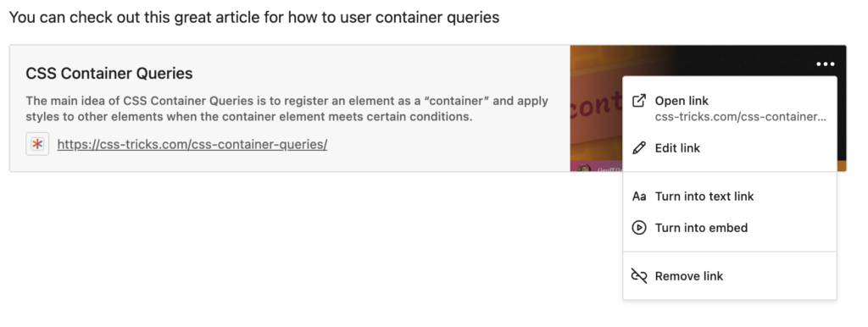The image size is (868, 327).
Task: Select the Open link menu entry
Action: tap(730, 108)
